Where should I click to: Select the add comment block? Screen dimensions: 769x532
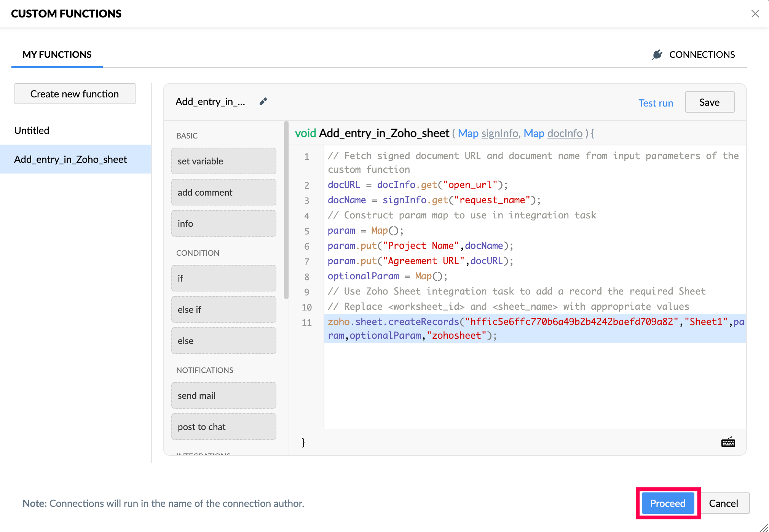click(x=224, y=192)
